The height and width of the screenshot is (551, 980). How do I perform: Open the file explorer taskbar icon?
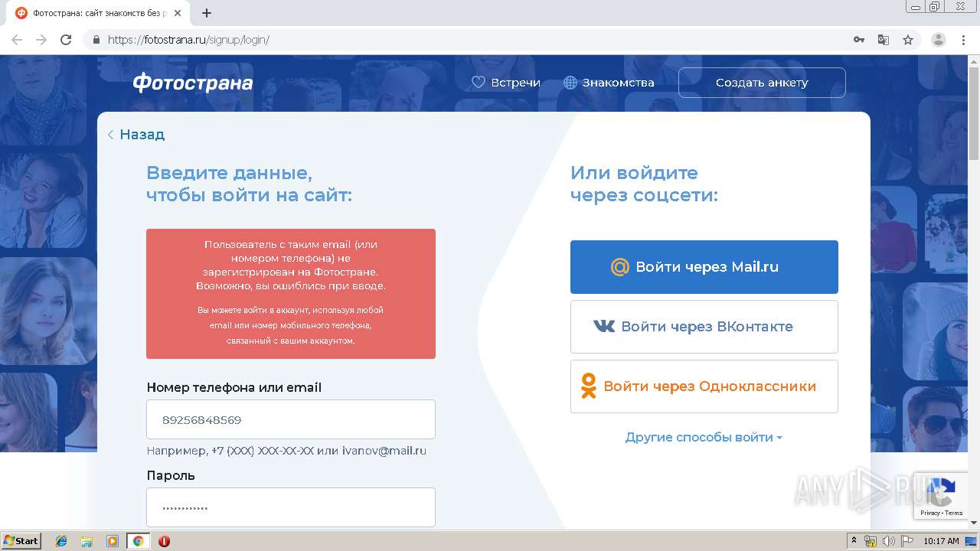pos(87,541)
